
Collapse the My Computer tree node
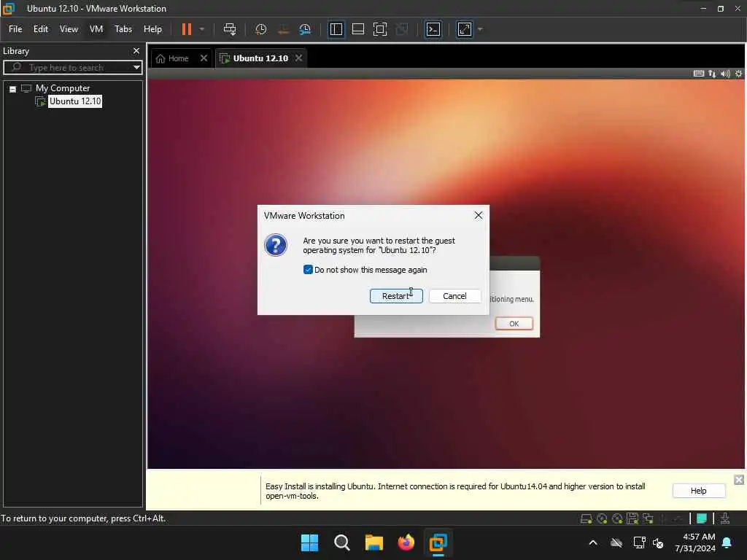tap(13, 89)
